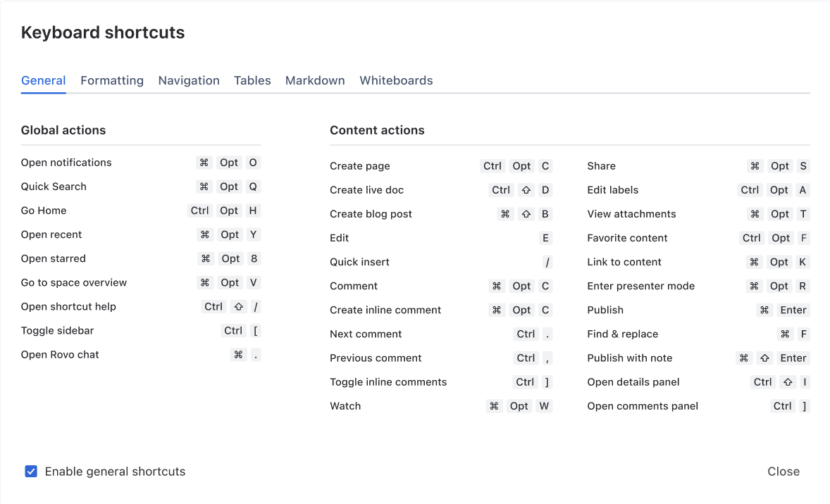Open the Navigation shortcuts tab
830x504 pixels.
[x=188, y=80]
